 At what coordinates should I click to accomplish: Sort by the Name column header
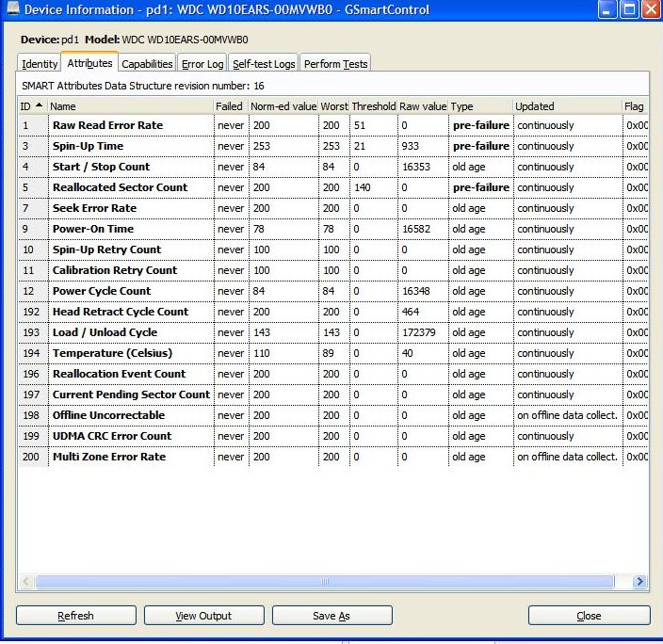tap(131, 106)
